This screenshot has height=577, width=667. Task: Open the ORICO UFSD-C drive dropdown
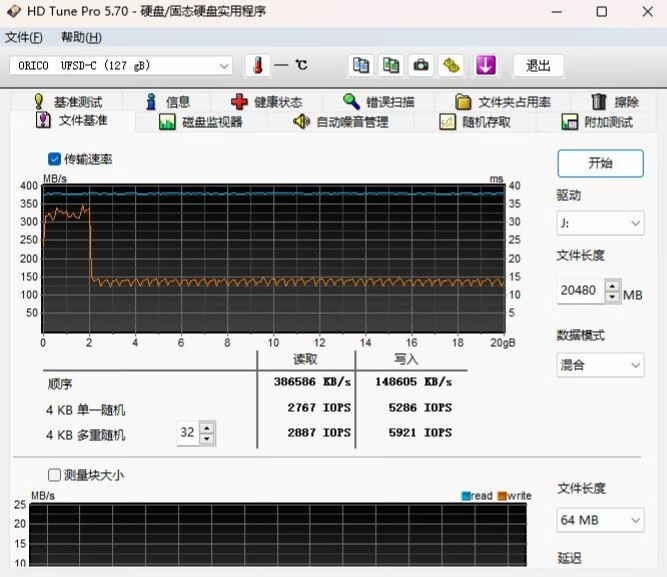click(121, 66)
